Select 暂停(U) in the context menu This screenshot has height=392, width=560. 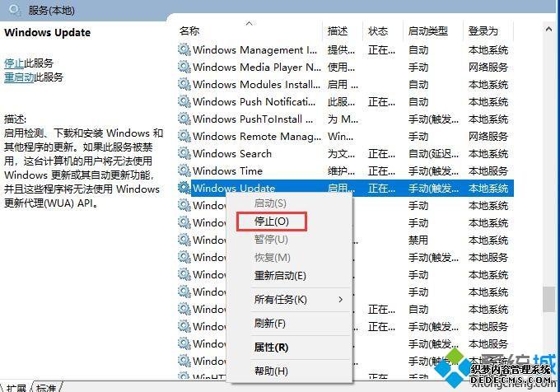pyautogui.click(x=271, y=239)
